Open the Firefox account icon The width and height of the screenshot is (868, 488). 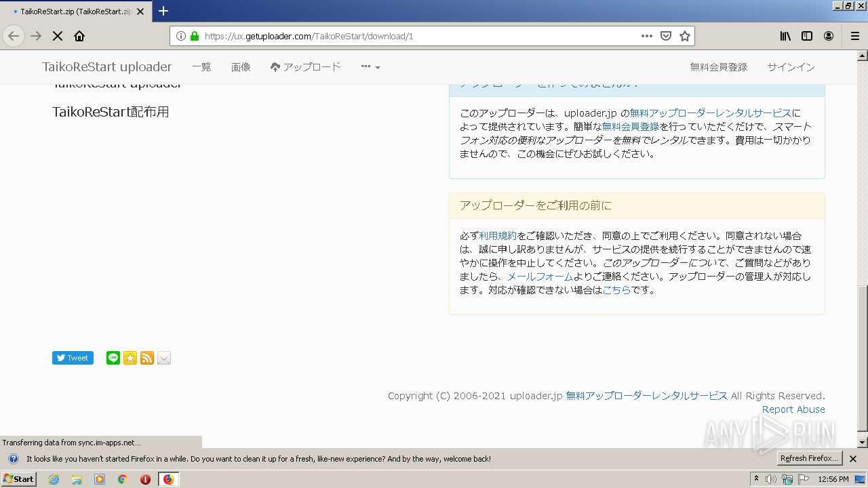829,36
